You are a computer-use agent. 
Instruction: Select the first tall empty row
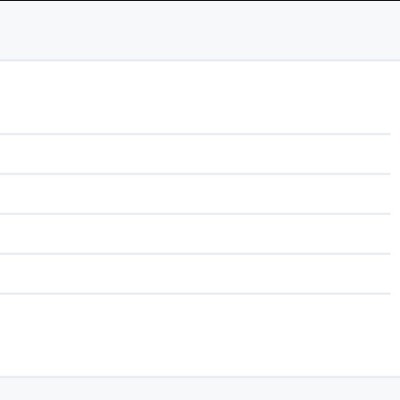(195, 97)
